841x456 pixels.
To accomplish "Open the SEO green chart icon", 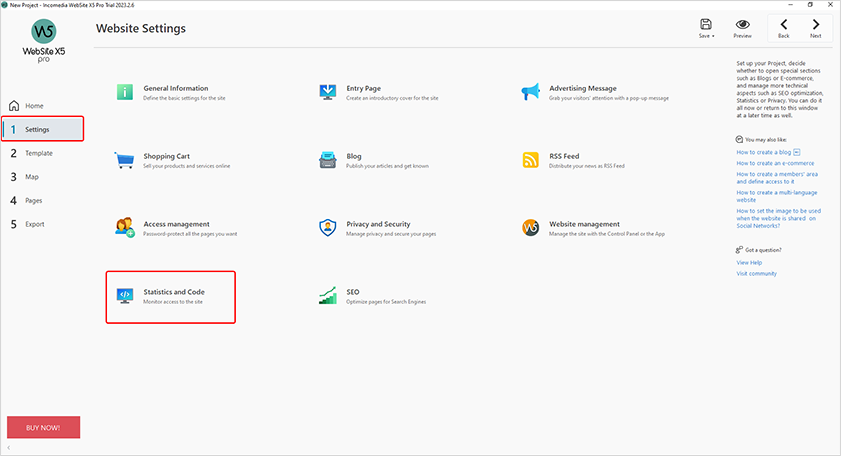I will pos(328,296).
